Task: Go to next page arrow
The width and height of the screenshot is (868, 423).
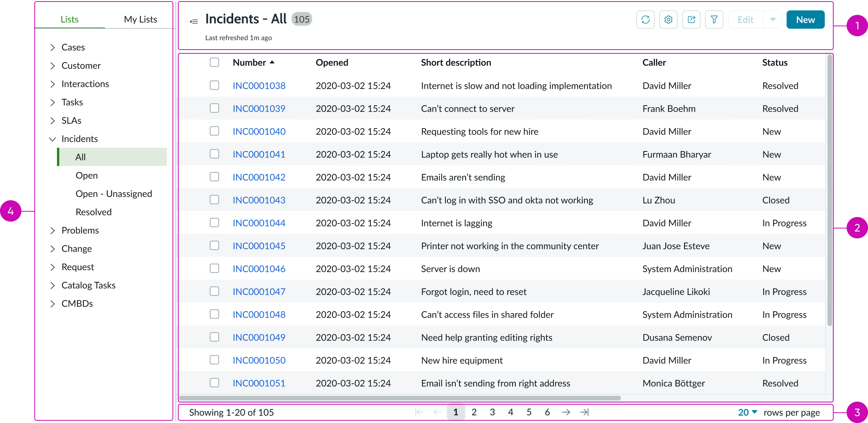Action: click(x=566, y=412)
